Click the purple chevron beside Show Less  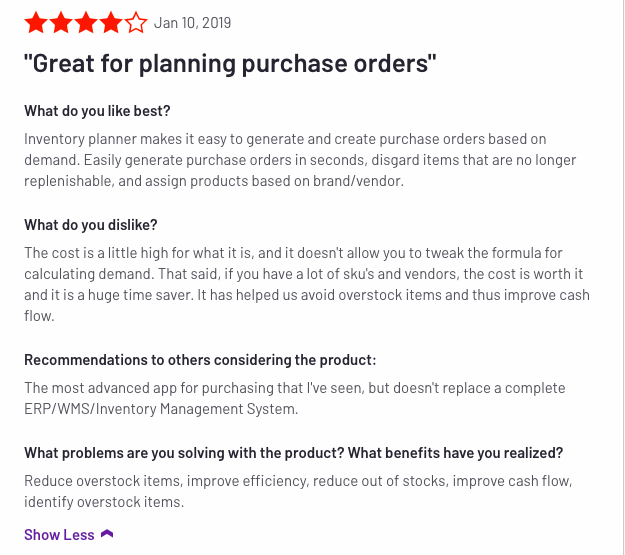click(107, 534)
